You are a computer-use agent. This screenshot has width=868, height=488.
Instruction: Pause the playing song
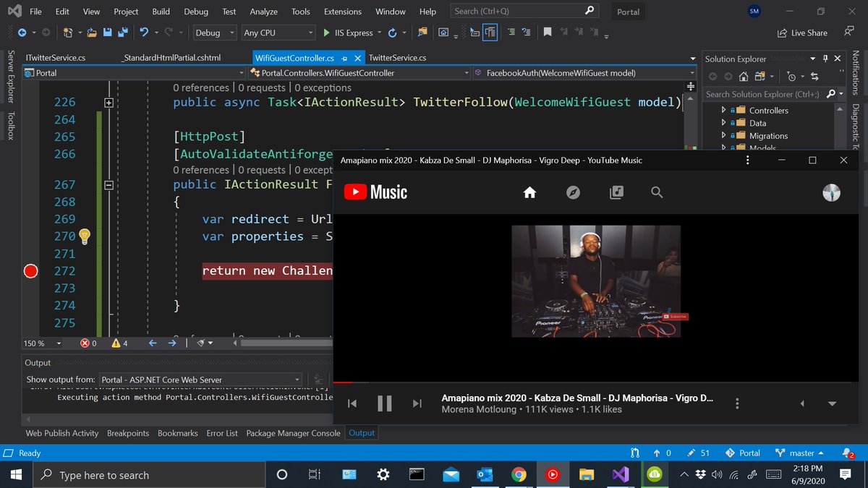[385, 403]
